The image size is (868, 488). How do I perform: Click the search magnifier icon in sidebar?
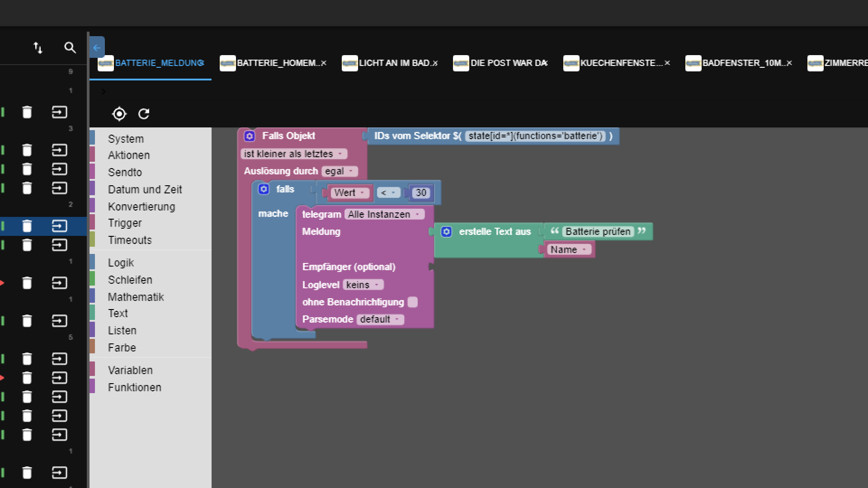click(70, 47)
